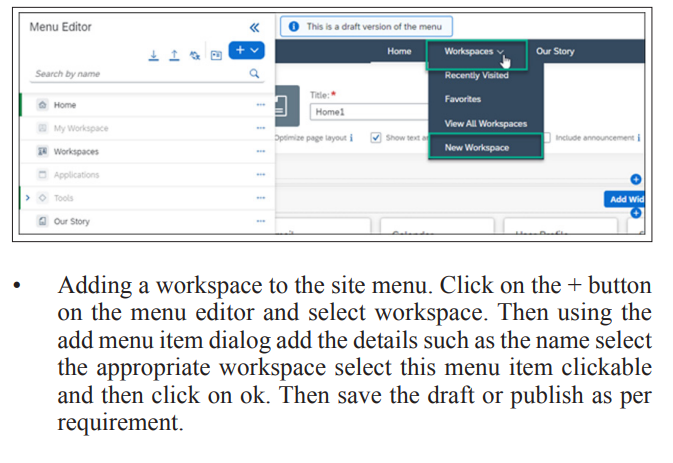This screenshot has height=463, width=673.
Task: Click the Workspaces icon in tree row
Action: [x=42, y=151]
